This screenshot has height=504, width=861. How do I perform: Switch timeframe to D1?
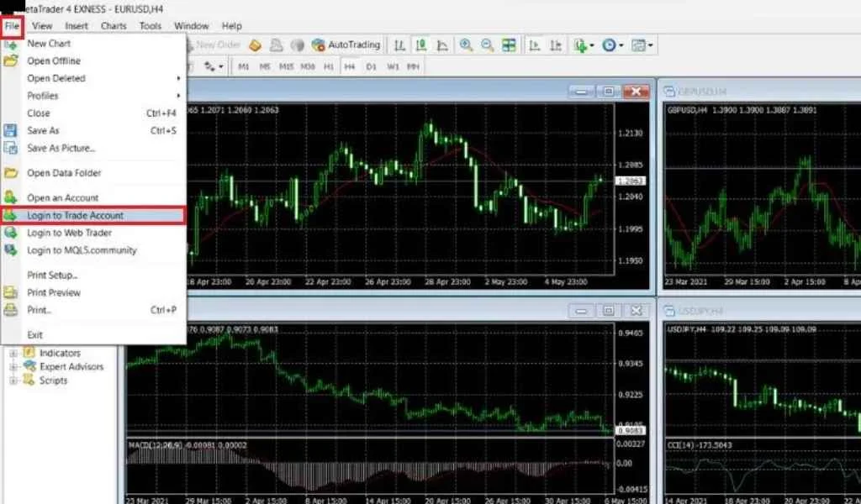(x=371, y=66)
